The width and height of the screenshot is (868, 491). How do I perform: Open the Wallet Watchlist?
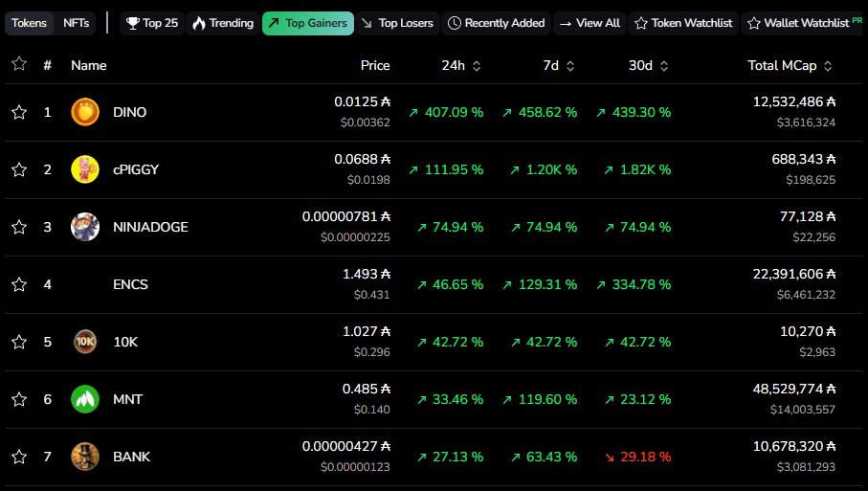pos(804,23)
